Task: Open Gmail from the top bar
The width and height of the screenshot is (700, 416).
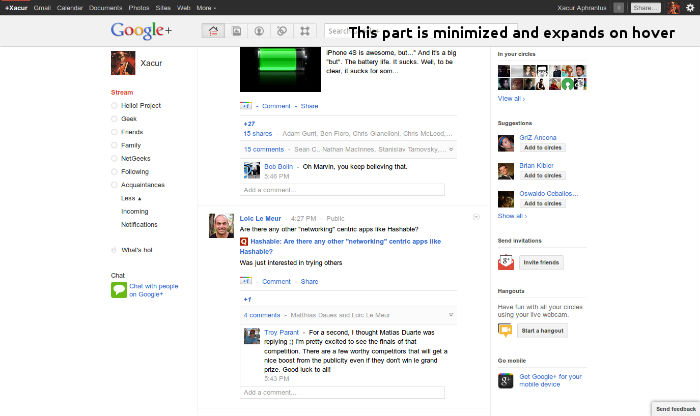Action: click(x=42, y=8)
